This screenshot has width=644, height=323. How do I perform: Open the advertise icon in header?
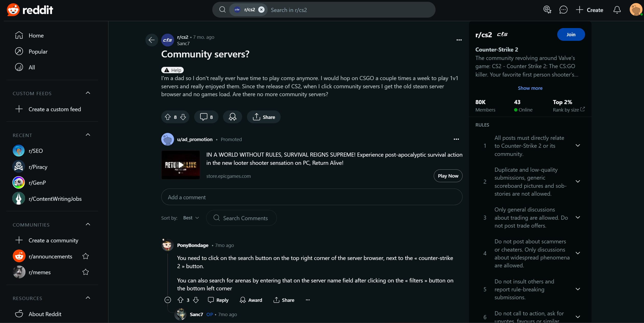pyautogui.click(x=547, y=10)
